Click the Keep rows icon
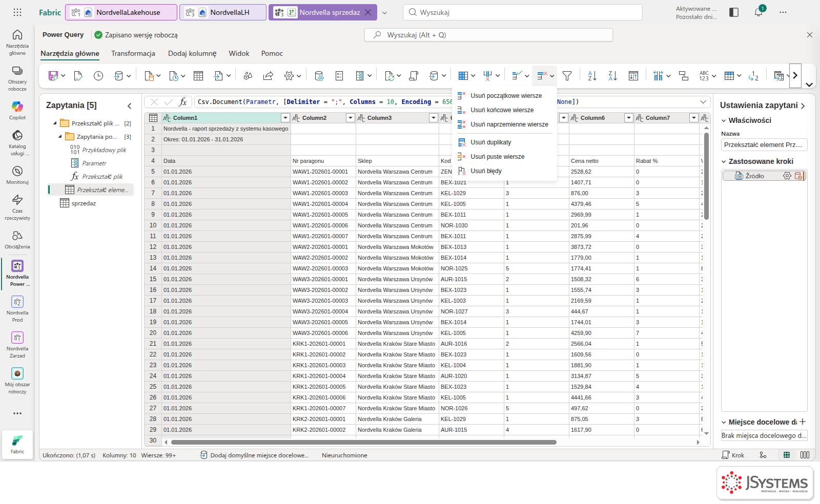The height and width of the screenshot is (504, 820). [x=517, y=76]
